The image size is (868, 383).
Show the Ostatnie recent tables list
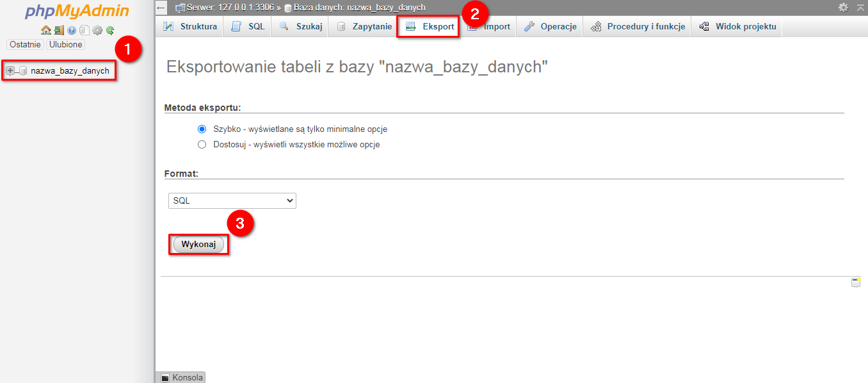[x=26, y=45]
